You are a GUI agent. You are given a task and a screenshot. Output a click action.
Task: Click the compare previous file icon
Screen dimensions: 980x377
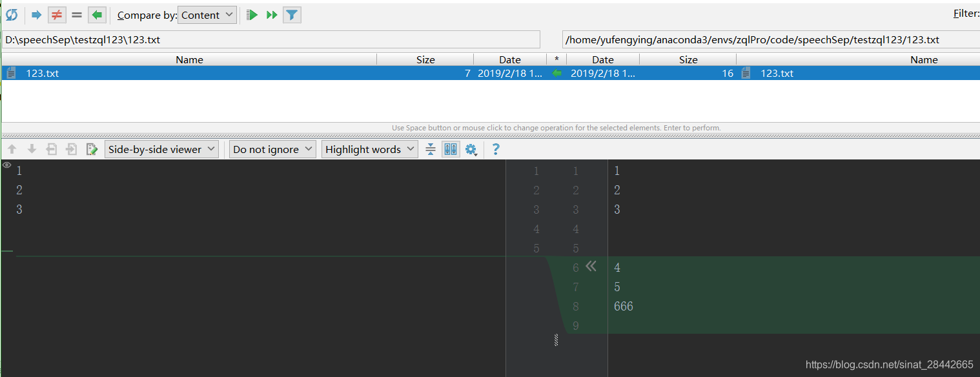(52, 149)
